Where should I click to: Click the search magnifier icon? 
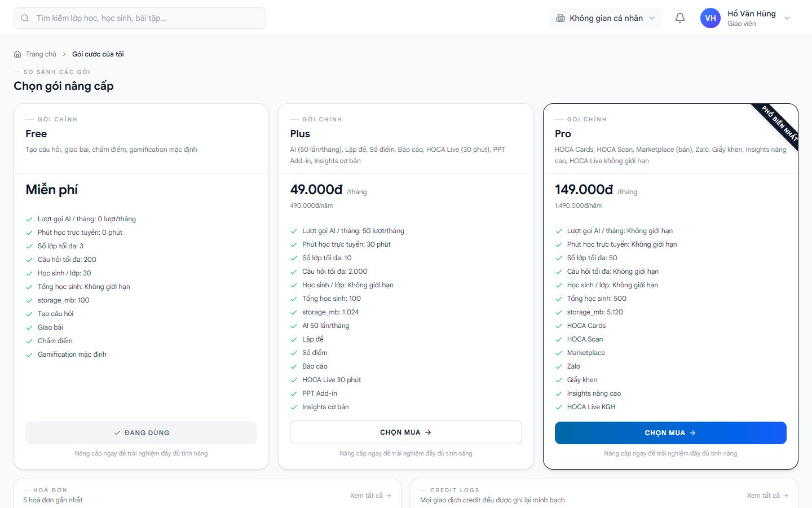(25, 18)
